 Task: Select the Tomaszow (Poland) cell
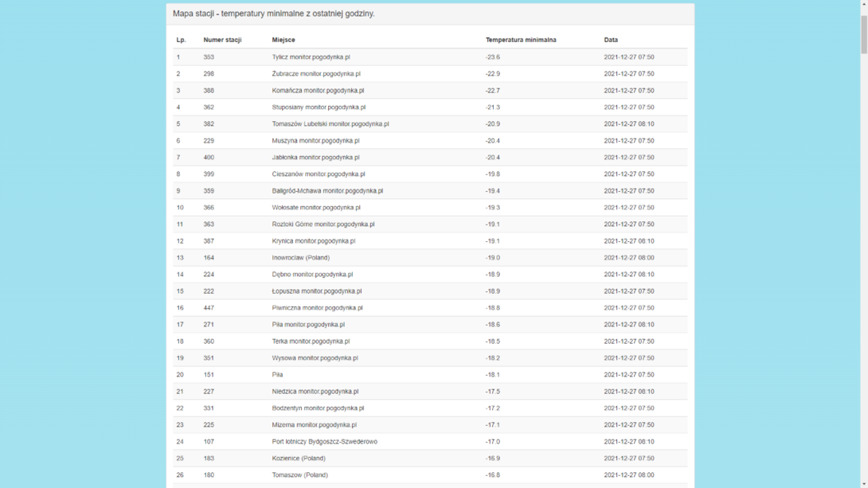[x=299, y=474]
